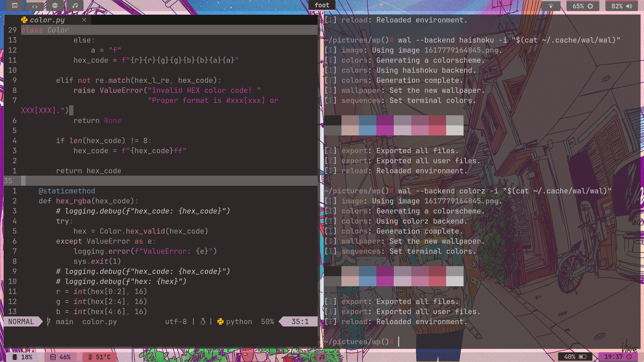Screen dimensions: 644x362
Task: Click the main branch name in statusline
Action: [64, 322]
